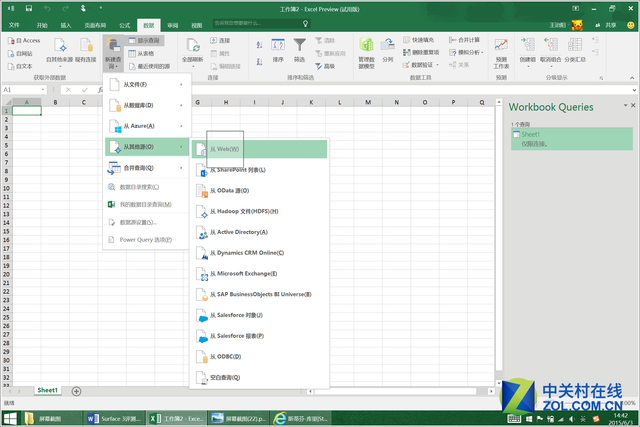Image resolution: width=640 pixels, height=427 pixels.
Task: Expand the Name Box dropdown arrow
Action: click(x=43, y=90)
